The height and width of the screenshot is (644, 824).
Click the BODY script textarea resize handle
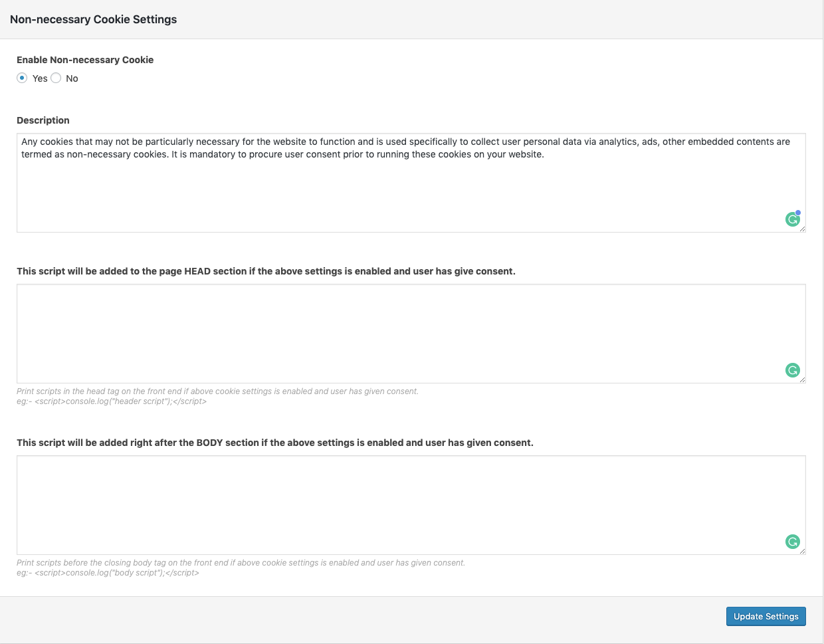[x=803, y=552]
